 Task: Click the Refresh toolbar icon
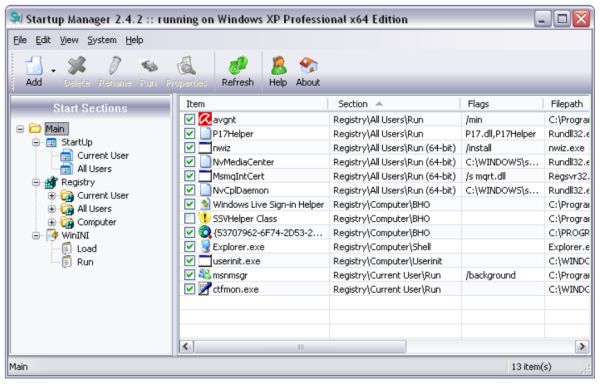point(238,66)
